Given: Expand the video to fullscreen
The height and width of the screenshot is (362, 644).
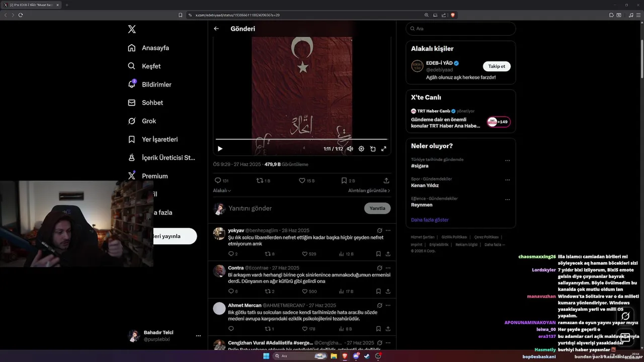Looking at the screenshot, I should click(384, 149).
